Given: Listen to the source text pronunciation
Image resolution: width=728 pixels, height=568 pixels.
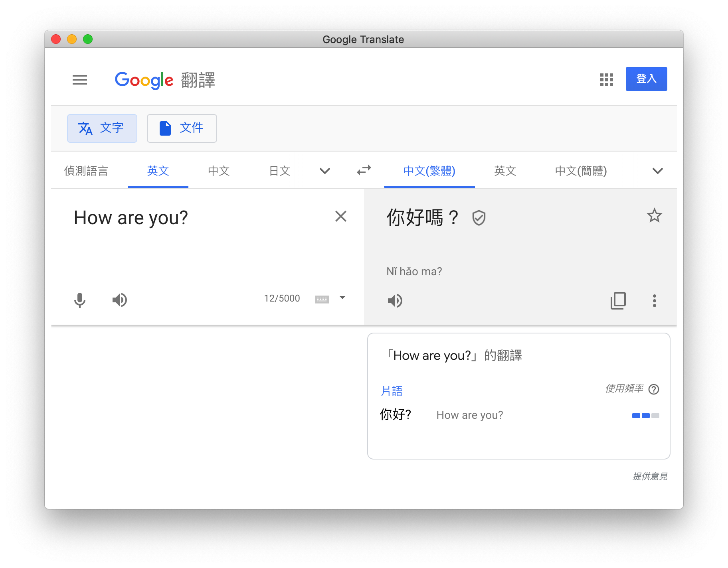Looking at the screenshot, I should pyautogui.click(x=119, y=300).
